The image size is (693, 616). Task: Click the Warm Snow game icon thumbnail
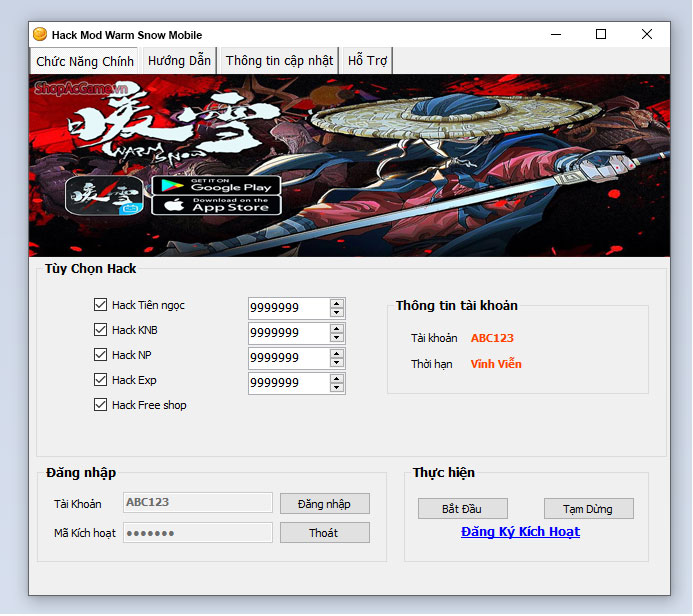[104, 195]
